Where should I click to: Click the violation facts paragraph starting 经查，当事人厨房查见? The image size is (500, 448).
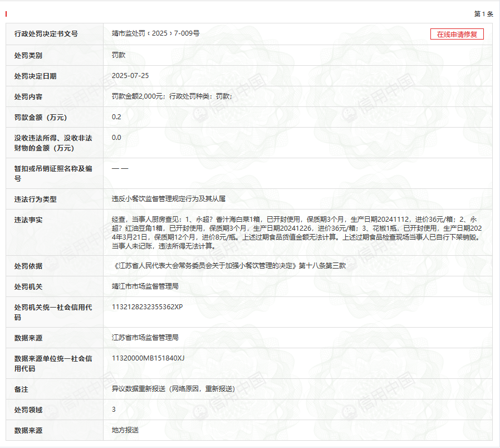point(297,232)
